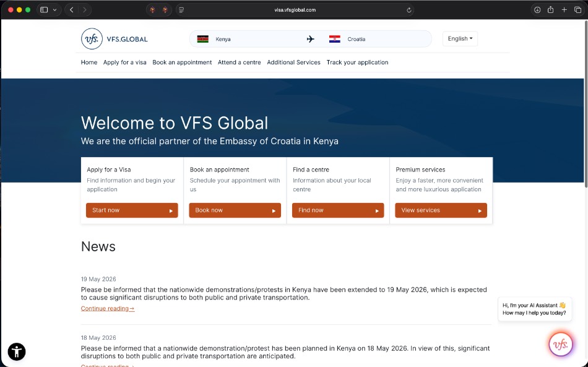The image size is (588, 367).
Task: Open the VFS AI Assistant chat bubble
Action: point(561,344)
